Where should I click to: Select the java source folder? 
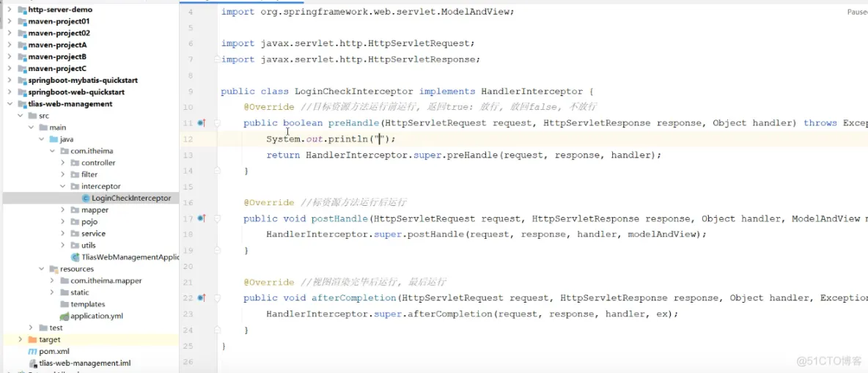click(62, 139)
